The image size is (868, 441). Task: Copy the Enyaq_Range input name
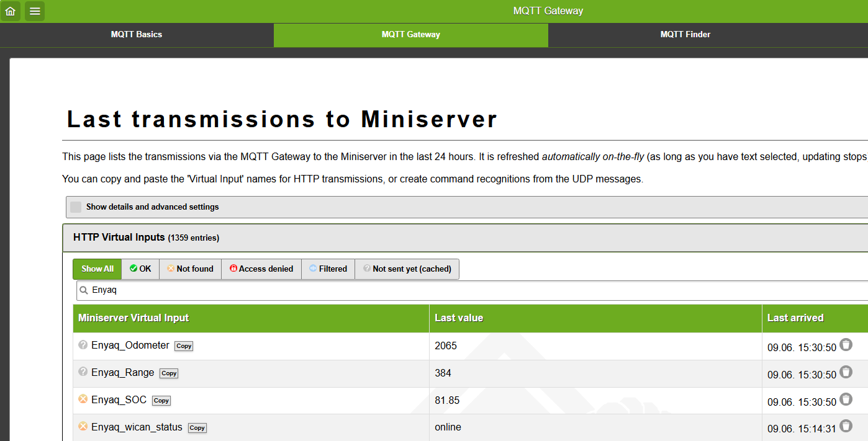pyautogui.click(x=169, y=373)
